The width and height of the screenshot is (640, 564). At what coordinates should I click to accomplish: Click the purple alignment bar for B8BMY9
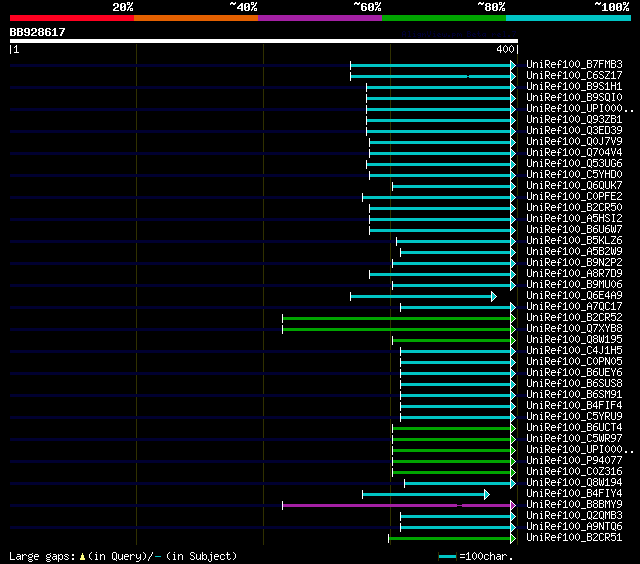click(397, 506)
